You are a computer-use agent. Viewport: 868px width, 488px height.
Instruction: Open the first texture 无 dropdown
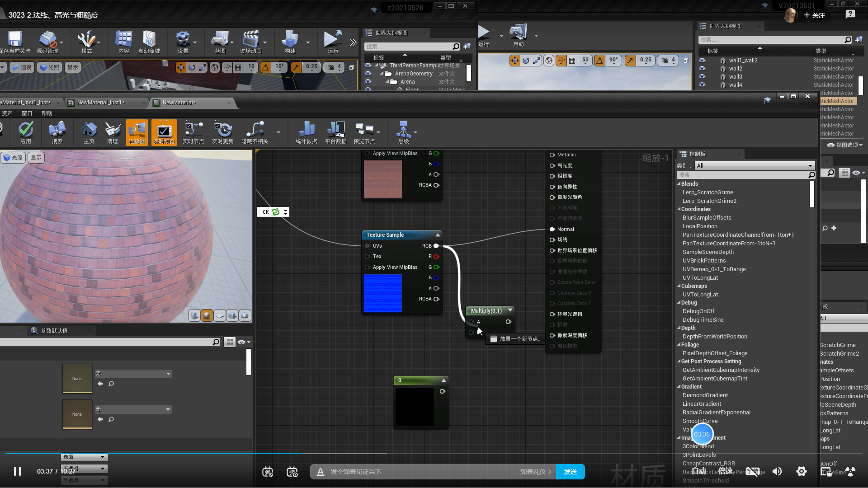coord(133,373)
